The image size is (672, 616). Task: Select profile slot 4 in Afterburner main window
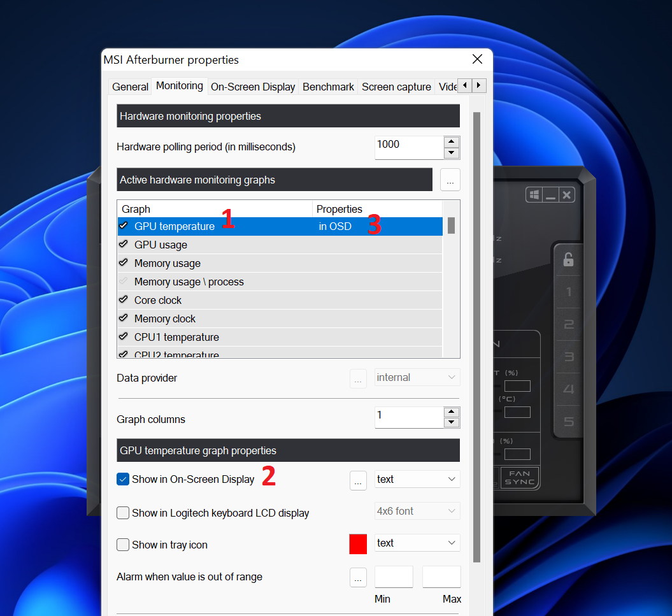point(569,389)
